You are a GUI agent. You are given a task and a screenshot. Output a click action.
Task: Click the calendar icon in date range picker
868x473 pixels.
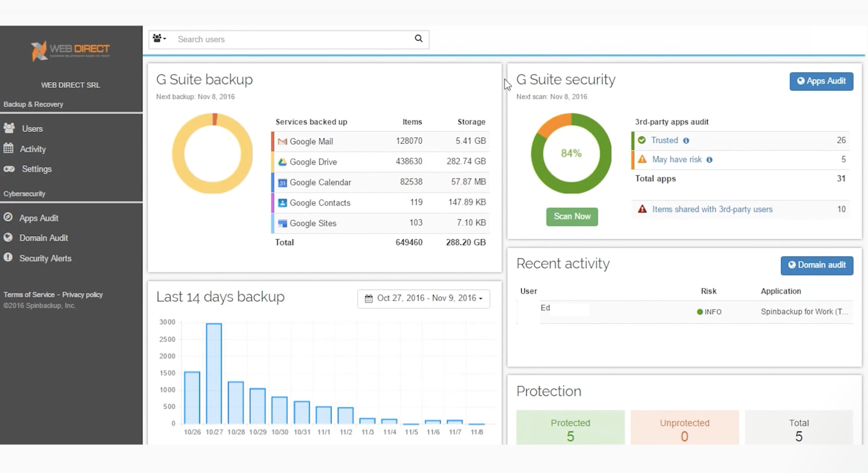368,298
